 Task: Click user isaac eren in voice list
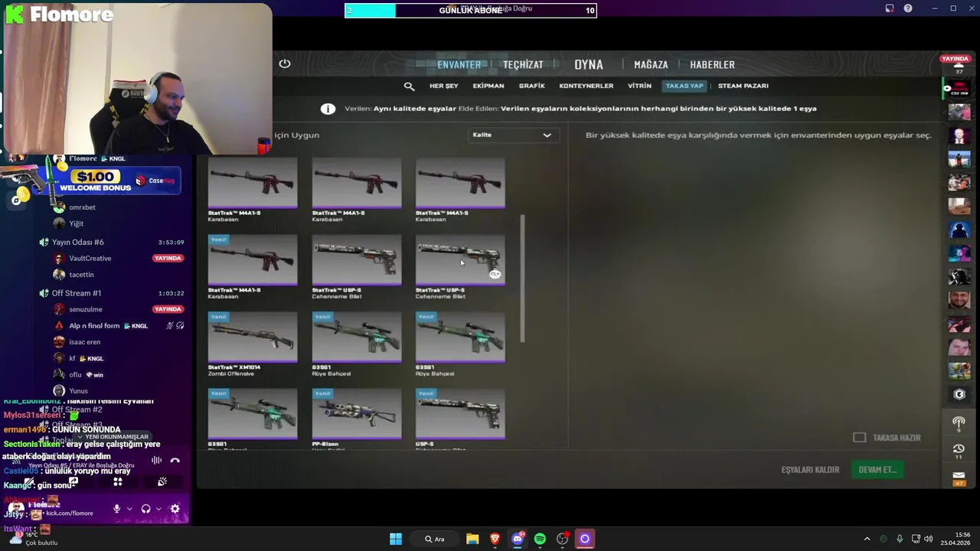click(x=84, y=342)
